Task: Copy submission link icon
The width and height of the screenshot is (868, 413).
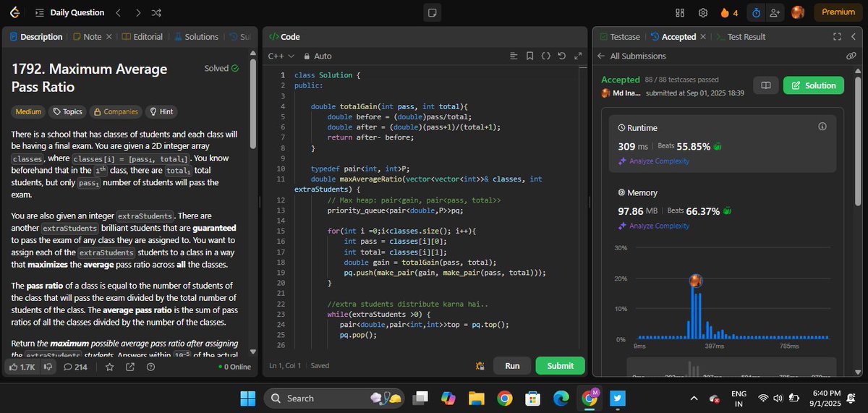Action: point(851,56)
